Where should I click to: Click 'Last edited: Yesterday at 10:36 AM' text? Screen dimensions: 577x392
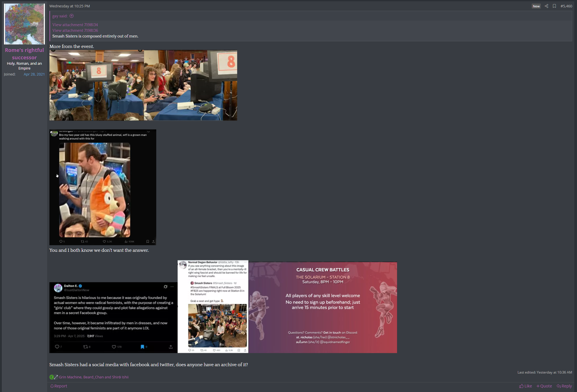tap(545, 372)
